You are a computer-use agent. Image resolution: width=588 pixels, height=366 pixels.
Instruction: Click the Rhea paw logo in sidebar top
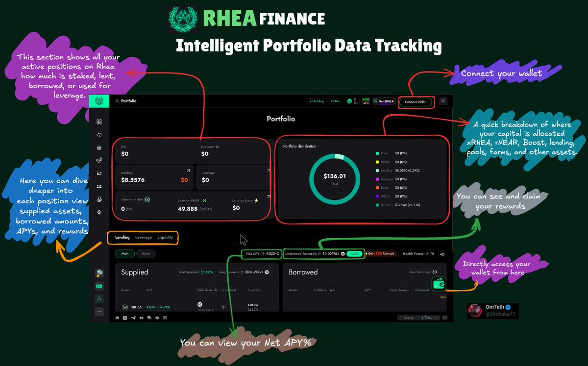click(99, 101)
